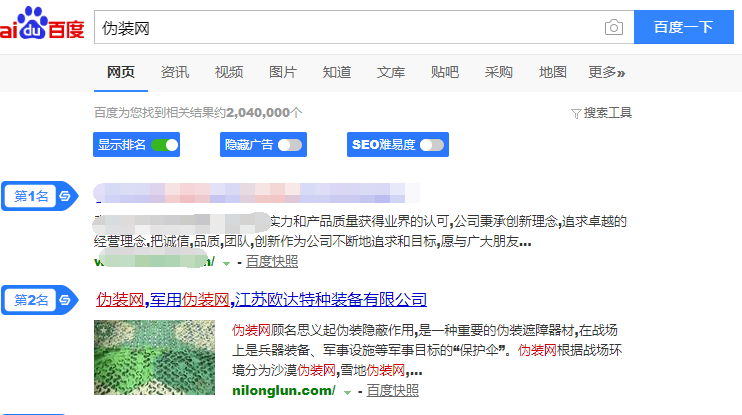Open the 图片 tab
742x415 pixels.
(283, 72)
